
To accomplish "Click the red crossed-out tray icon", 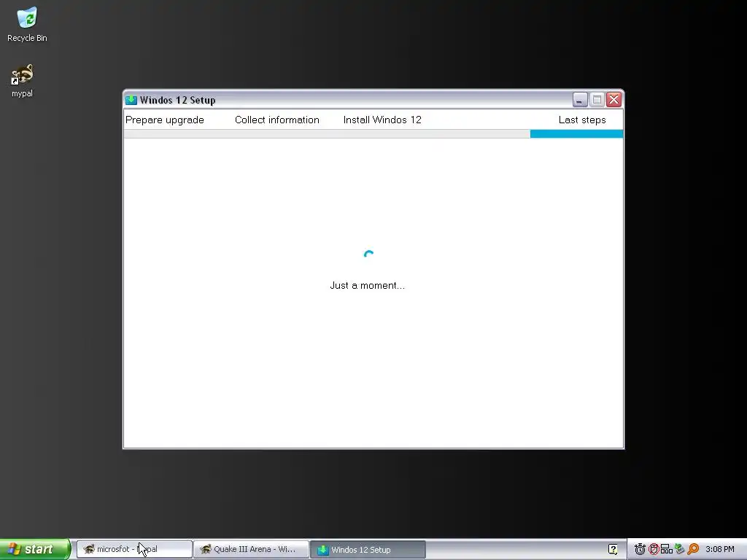I will pos(654,549).
